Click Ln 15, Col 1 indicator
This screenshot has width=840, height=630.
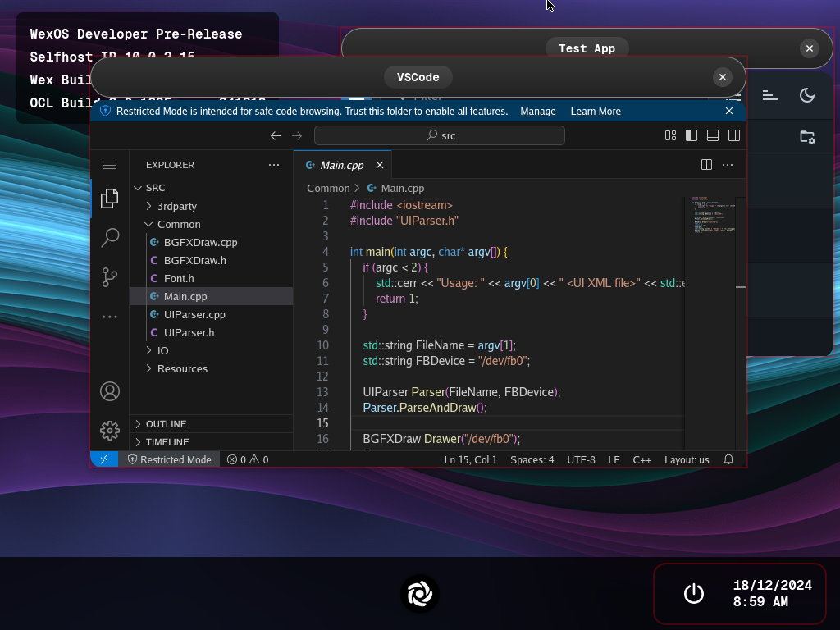[x=470, y=459]
